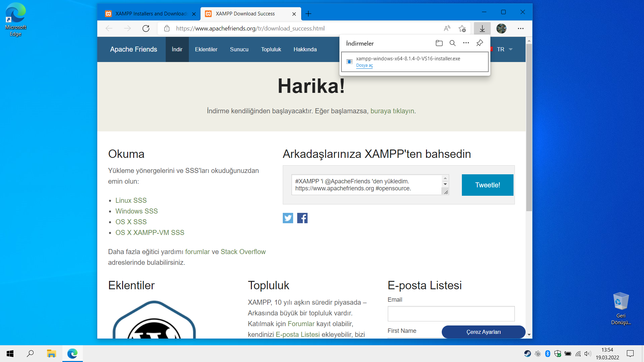Open the OS X SSS link
This screenshot has height=362, width=644.
(x=131, y=222)
